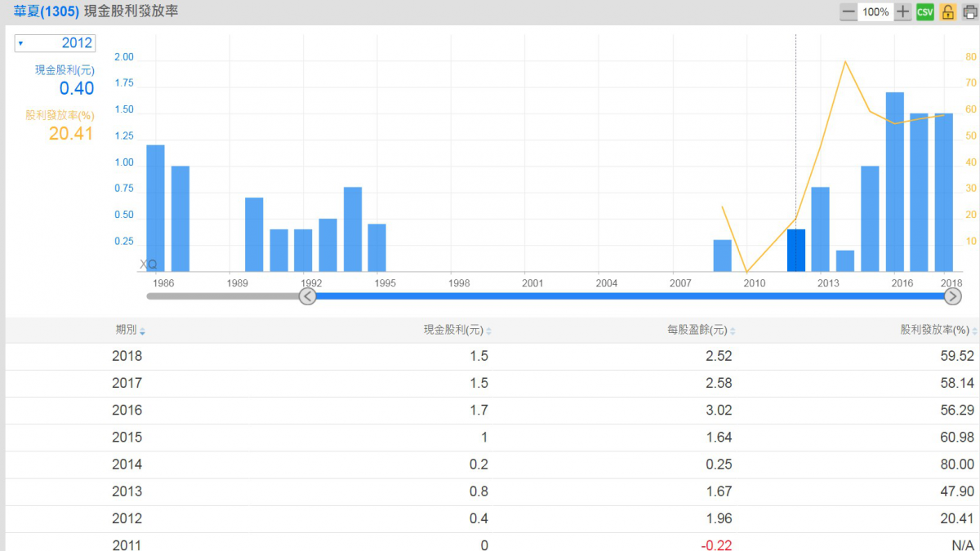Click the 2016 row period cell
Viewport: 980px width, 551px height.
tap(127, 410)
